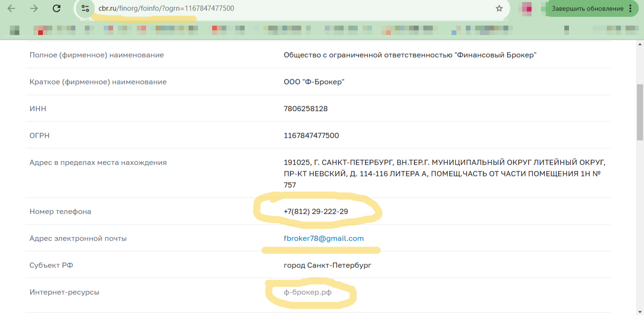This screenshot has width=644, height=315.
Task: Click the город Санкт-Петербург value
Action: [328, 265]
